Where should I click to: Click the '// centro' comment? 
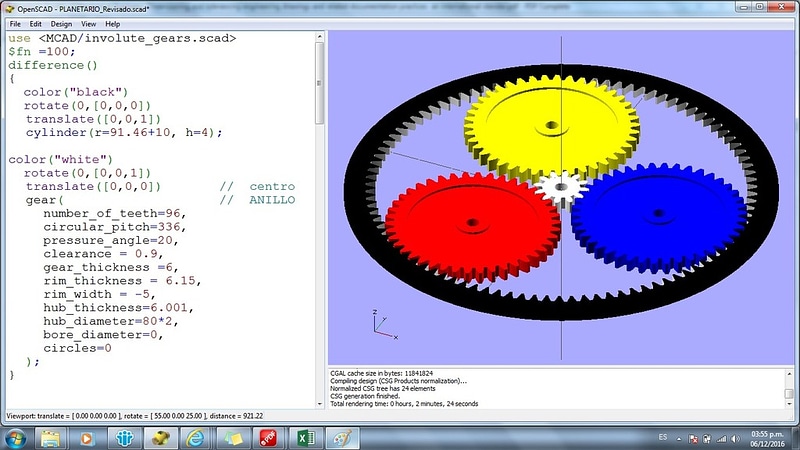pyautogui.click(x=257, y=187)
